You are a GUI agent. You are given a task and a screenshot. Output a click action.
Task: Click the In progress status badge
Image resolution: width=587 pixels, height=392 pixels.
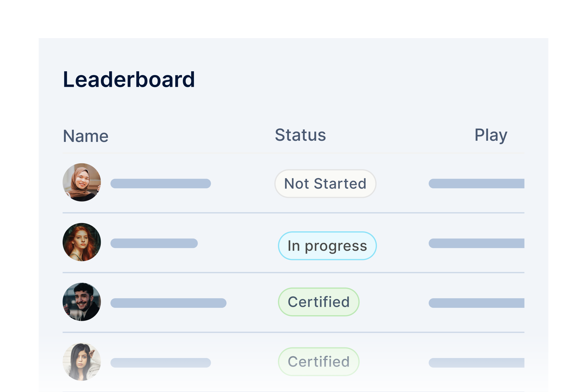[327, 246]
